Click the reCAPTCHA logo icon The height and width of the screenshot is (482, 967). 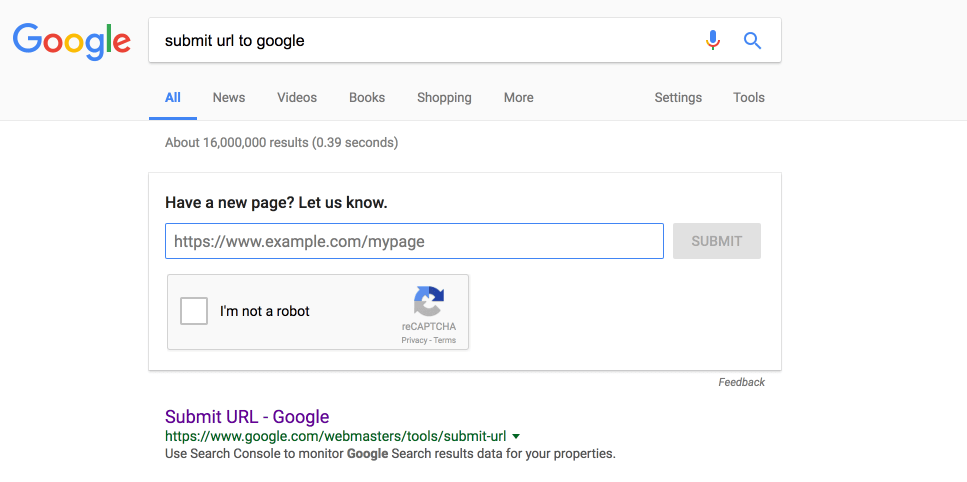(x=429, y=301)
